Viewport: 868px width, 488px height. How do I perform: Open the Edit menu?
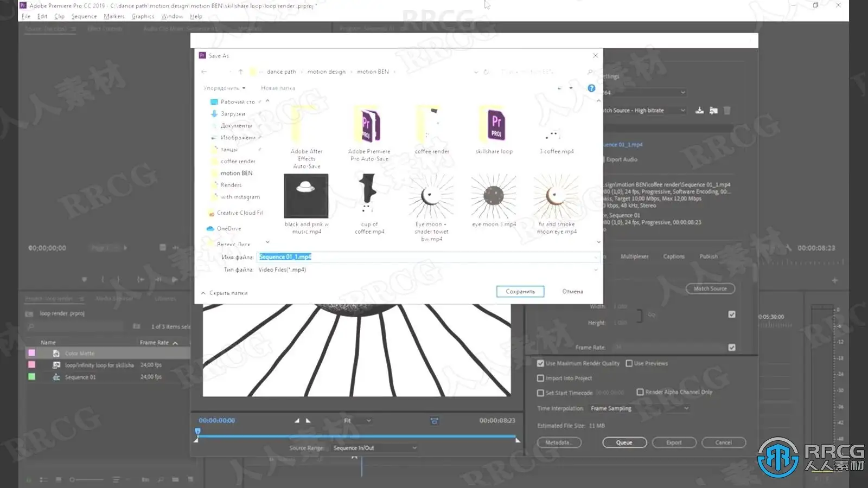(x=42, y=16)
